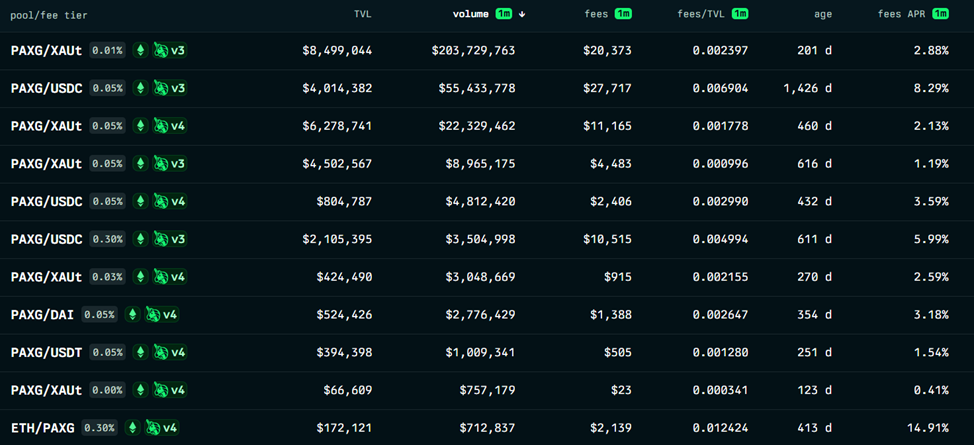Click the $203,729,763 volume value
The width and height of the screenshot is (974, 445).
[x=473, y=51]
